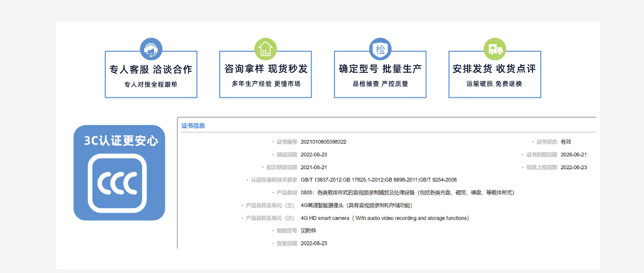This screenshot has width=644, height=273.
Task: Select the 多年生产经验 更懂市场 subtitle
Action: pyautogui.click(x=266, y=84)
